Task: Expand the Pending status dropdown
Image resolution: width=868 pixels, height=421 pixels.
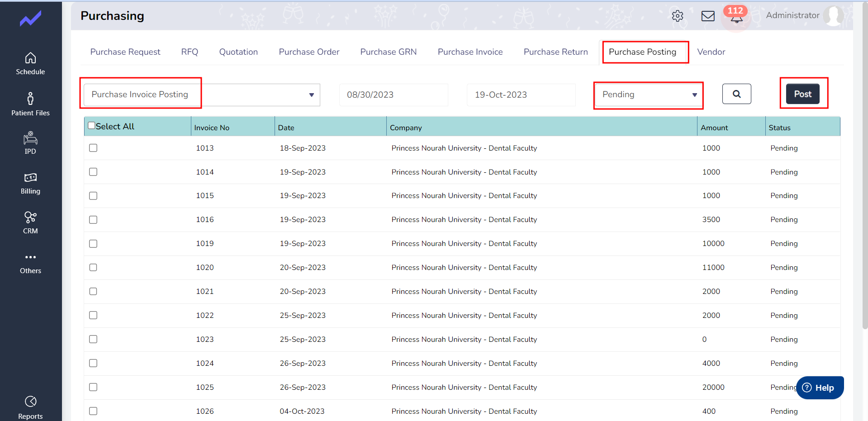Action: click(648, 95)
